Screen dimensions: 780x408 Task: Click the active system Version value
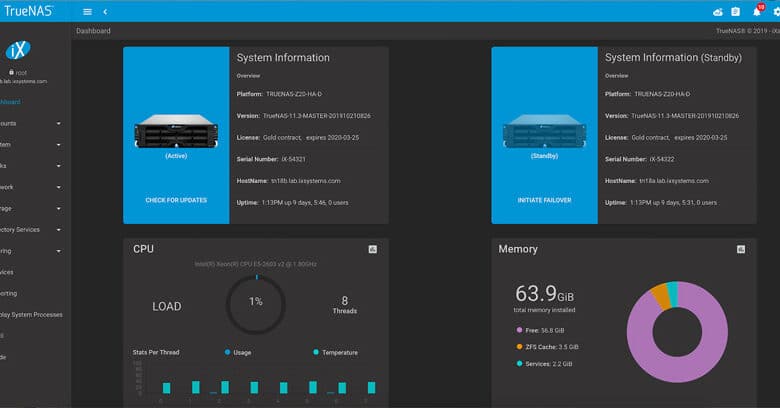click(x=316, y=116)
